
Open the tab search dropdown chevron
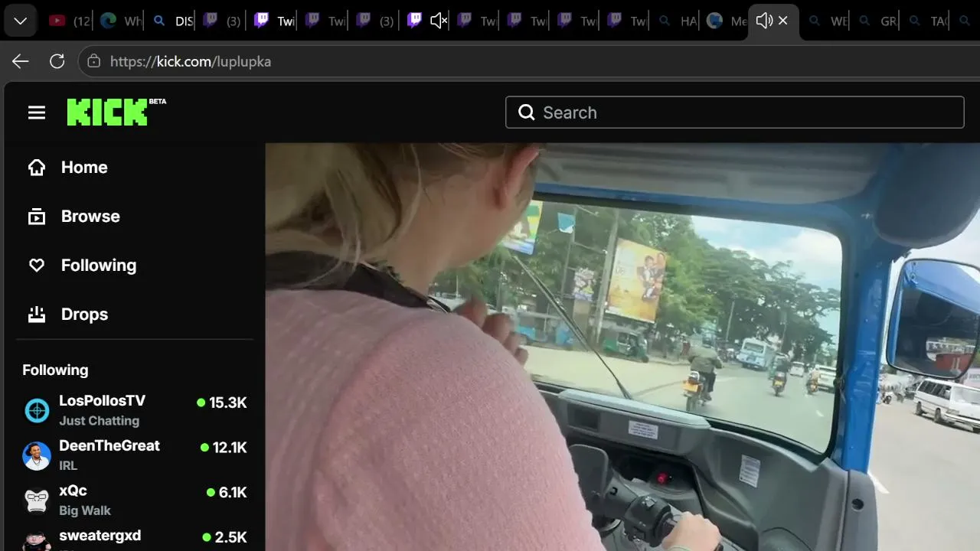[21, 21]
